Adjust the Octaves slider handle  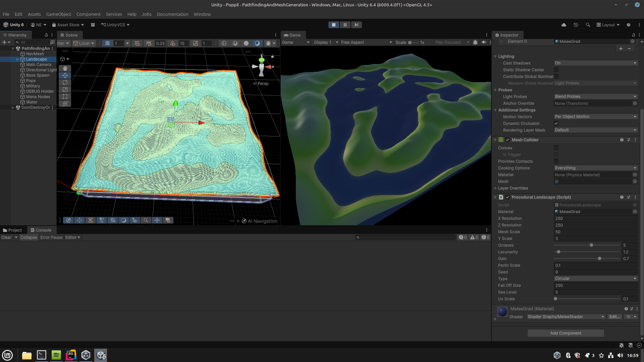coord(591,245)
